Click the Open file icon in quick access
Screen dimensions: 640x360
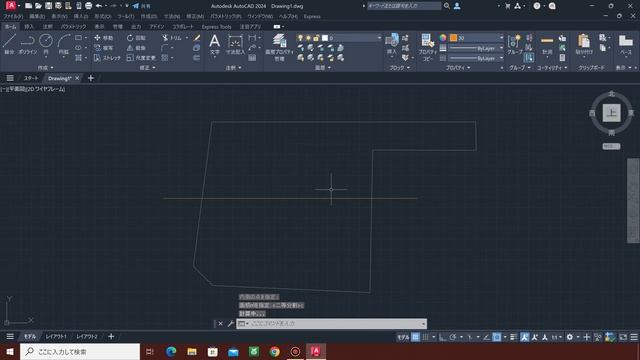(38, 6)
